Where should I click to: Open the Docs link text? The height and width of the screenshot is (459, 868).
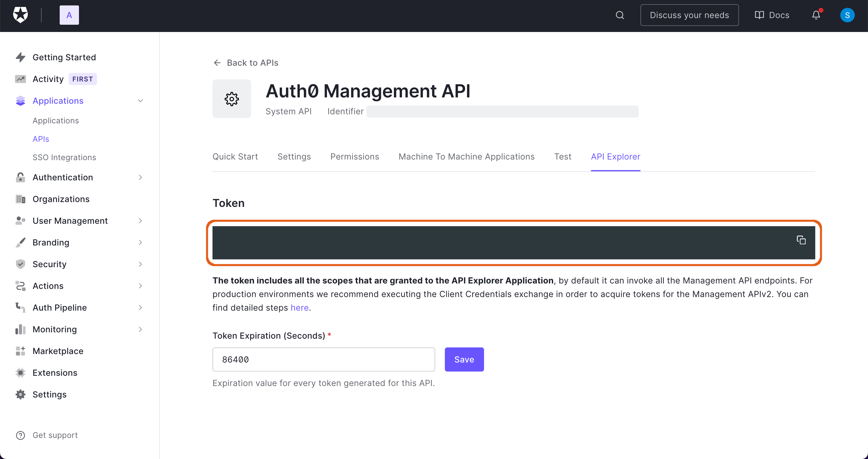(779, 15)
